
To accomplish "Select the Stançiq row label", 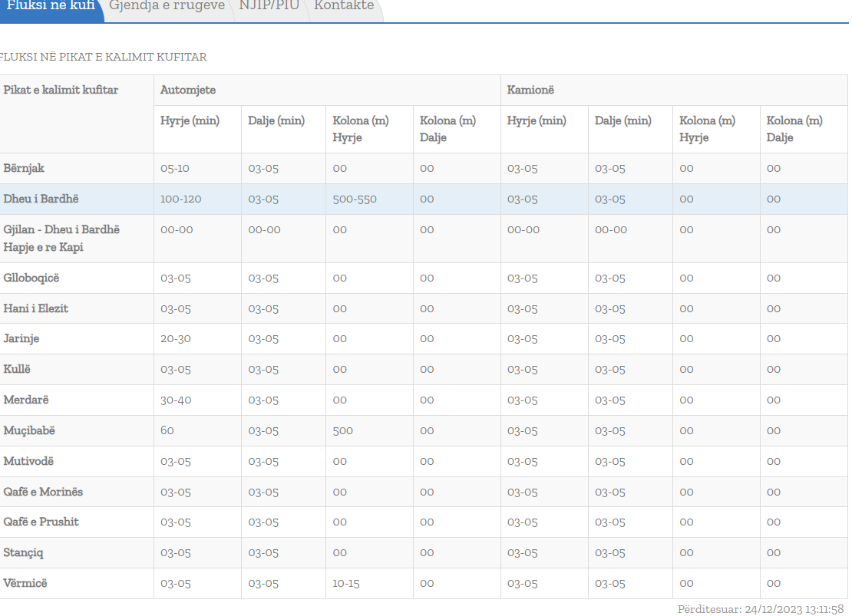I will click(x=25, y=552).
